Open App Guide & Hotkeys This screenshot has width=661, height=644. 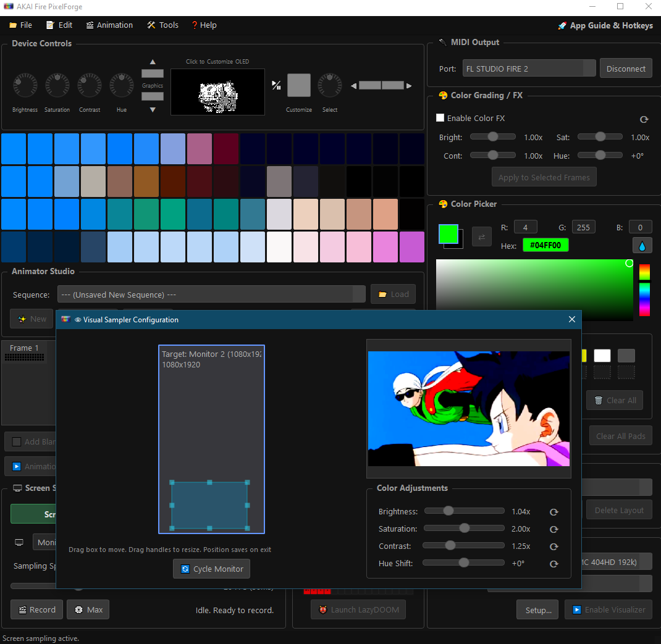[605, 26]
